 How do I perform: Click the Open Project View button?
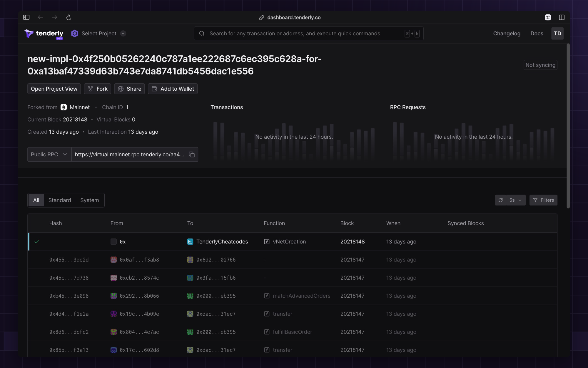click(54, 89)
